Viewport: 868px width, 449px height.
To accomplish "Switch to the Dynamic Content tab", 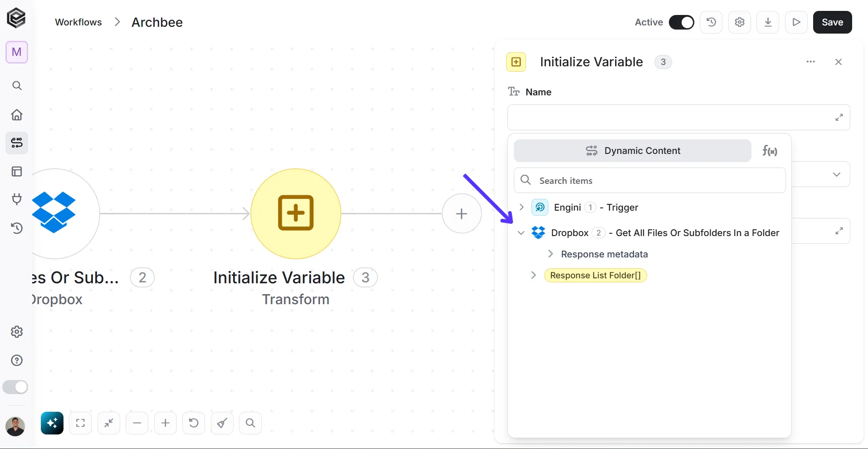I will pyautogui.click(x=633, y=151).
